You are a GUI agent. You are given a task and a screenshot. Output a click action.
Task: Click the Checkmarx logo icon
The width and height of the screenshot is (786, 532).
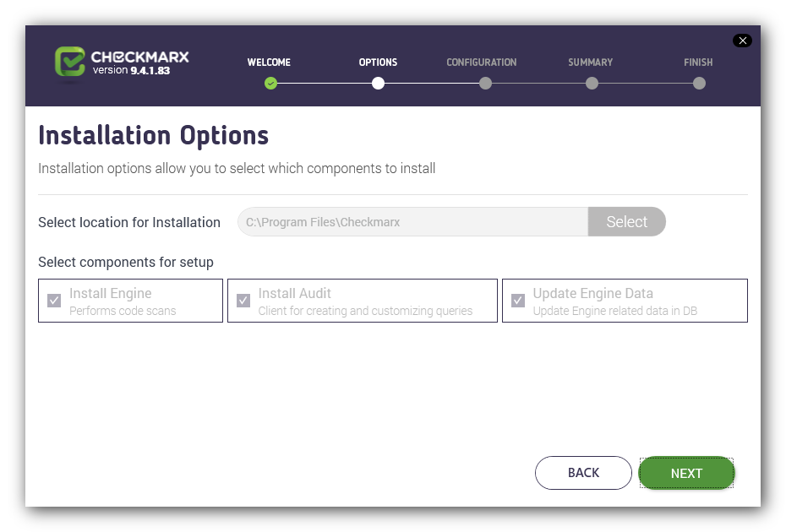pyautogui.click(x=69, y=62)
